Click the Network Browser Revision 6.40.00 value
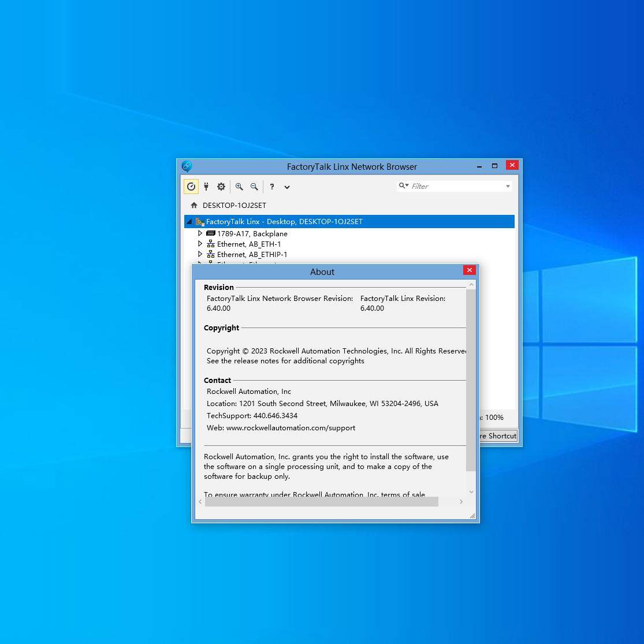644x644 pixels. pyautogui.click(x=218, y=308)
